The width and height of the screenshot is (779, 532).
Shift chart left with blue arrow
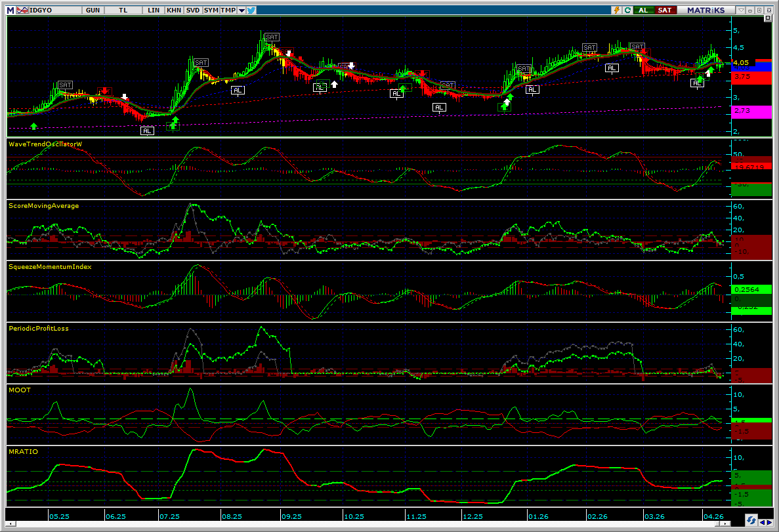pyautogui.click(x=763, y=522)
